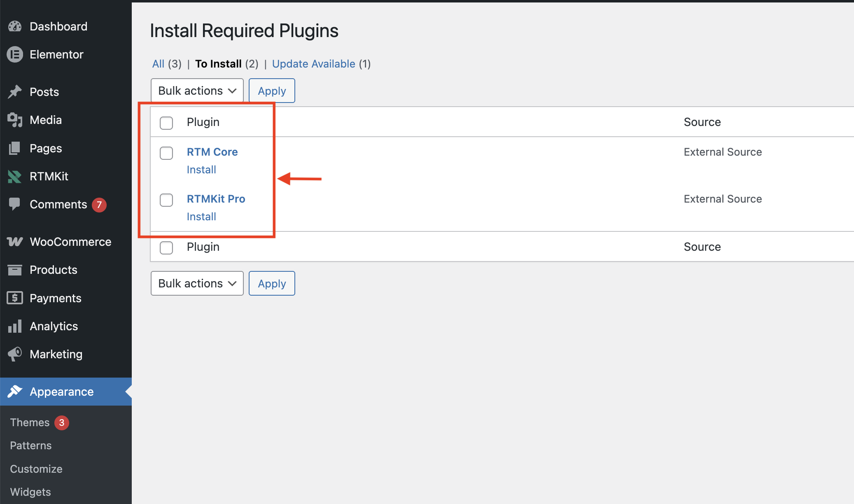Expand the bottom Bulk actions dropdown
The height and width of the screenshot is (504, 854).
(x=197, y=283)
